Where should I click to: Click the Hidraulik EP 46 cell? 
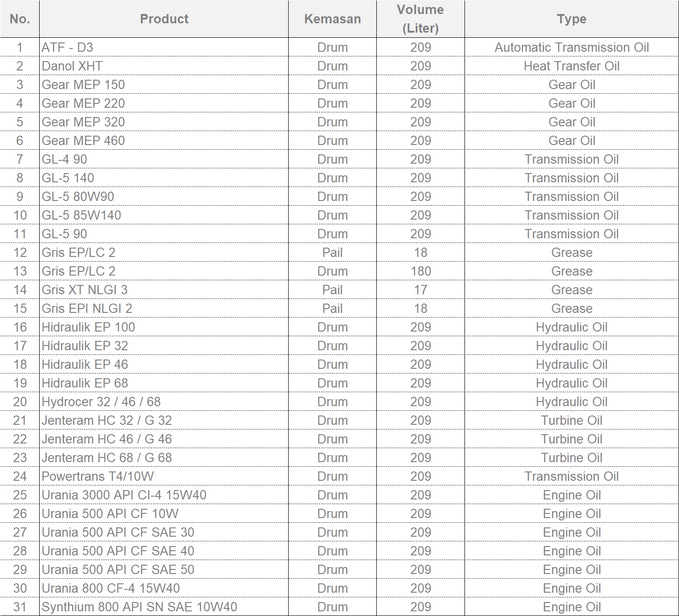84,365
